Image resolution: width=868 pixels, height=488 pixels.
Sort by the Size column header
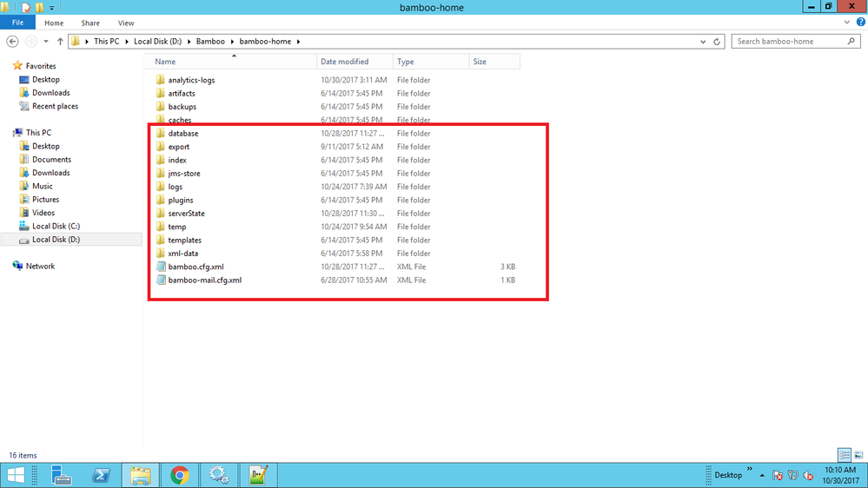494,62
